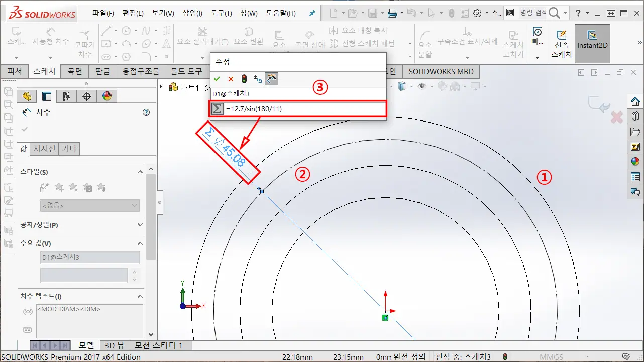The image size is (644, 362).
Task: Switch to the 판금 ribbon tab
Action: point(102,71)
